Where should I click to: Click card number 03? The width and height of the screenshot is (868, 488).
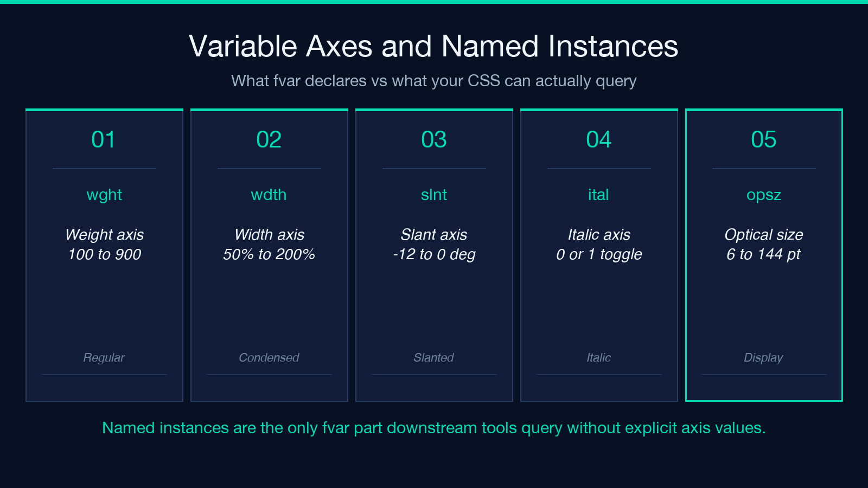pyautogui.click(x=434, y=140)
